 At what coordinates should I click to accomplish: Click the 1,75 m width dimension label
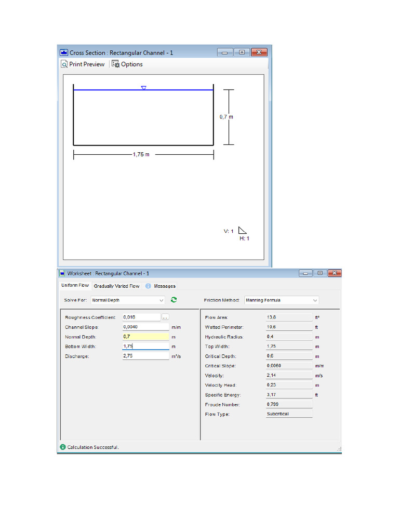(141, 154)
